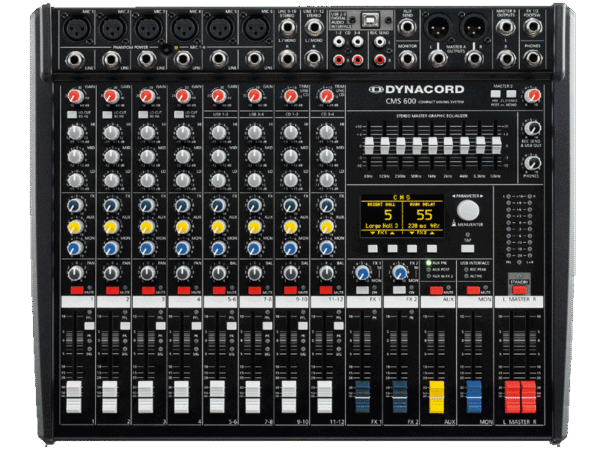
Task: Click the PHONES level knob
Action: (532, 163)
